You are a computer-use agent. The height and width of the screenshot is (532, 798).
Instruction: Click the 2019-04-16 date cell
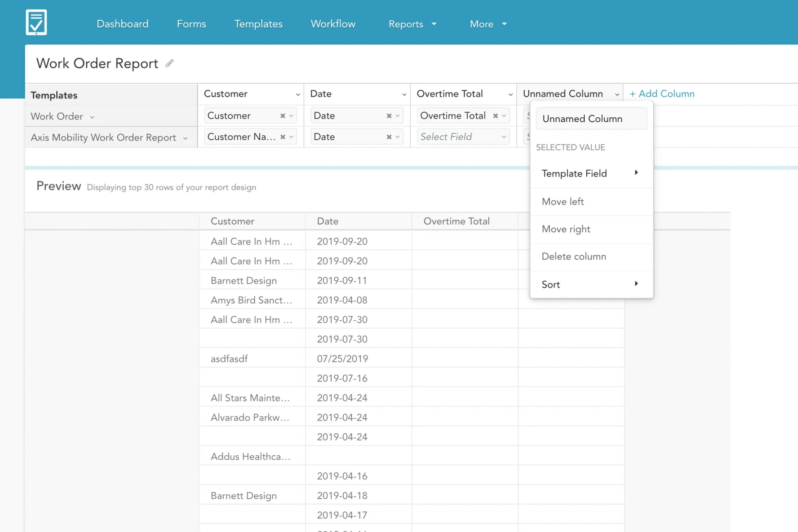click(x=359, y=476)
